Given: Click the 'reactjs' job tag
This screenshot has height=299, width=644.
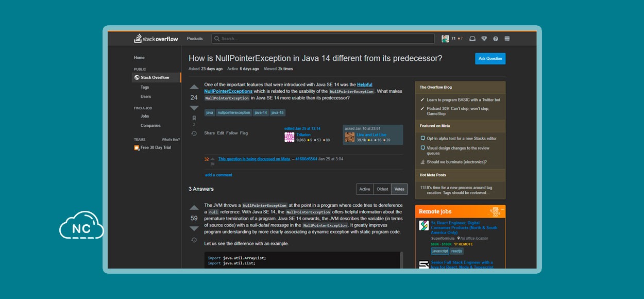Looking at the screenshot, I should 457,251.
